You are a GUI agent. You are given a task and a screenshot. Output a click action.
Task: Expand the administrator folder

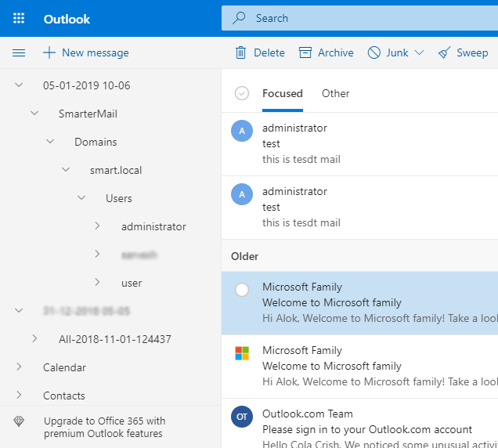point(97,226)
